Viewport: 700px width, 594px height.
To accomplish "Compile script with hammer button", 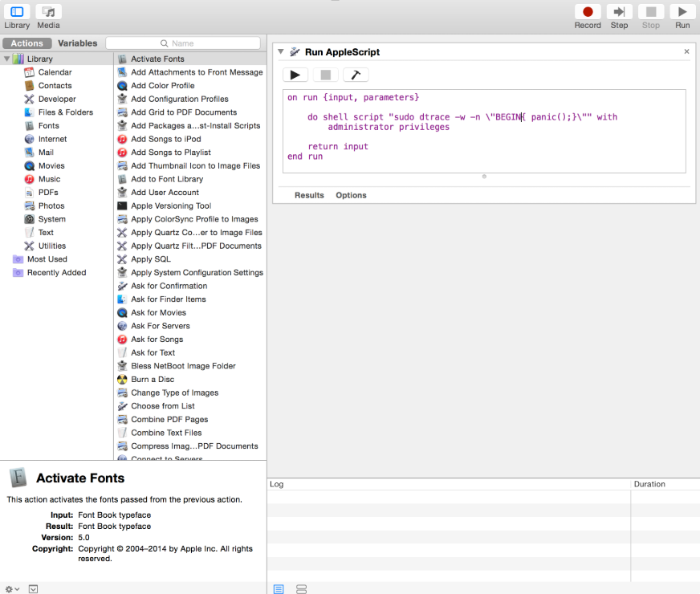I will (356, 75).
